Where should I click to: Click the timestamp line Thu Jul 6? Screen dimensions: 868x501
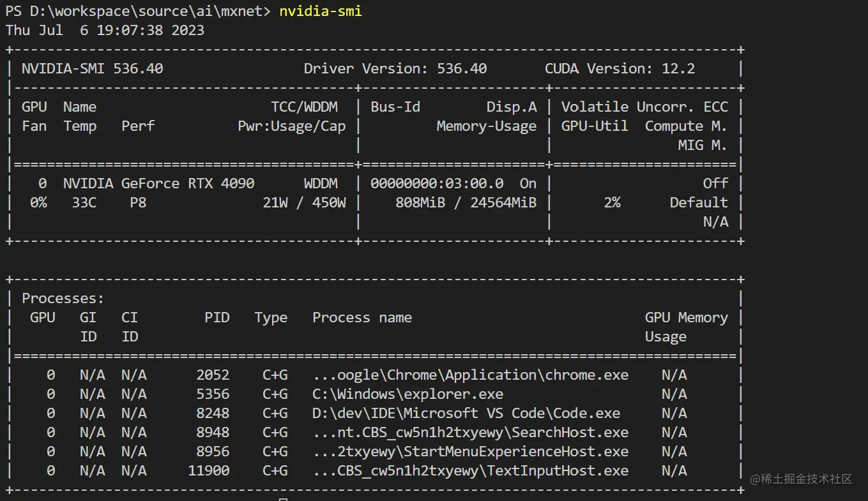tap(105, 30)
